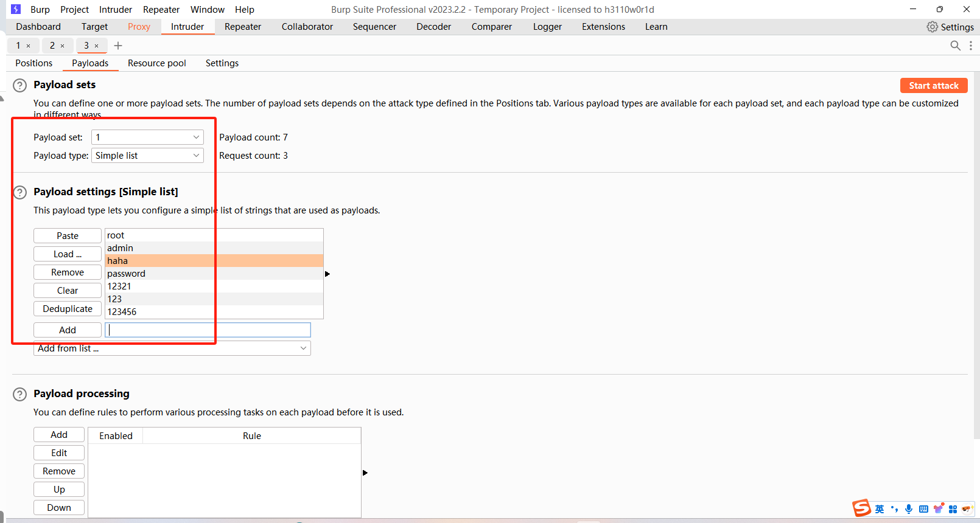Select the '123456' payload entry
The height and width of the screenshot is (523, 980).
[214, 312]
